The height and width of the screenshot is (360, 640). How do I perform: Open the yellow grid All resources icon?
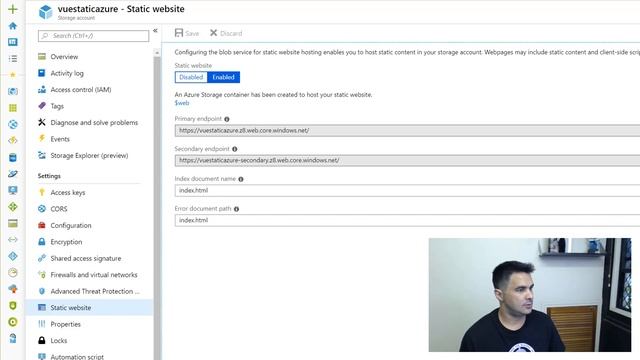pos(13,108)
